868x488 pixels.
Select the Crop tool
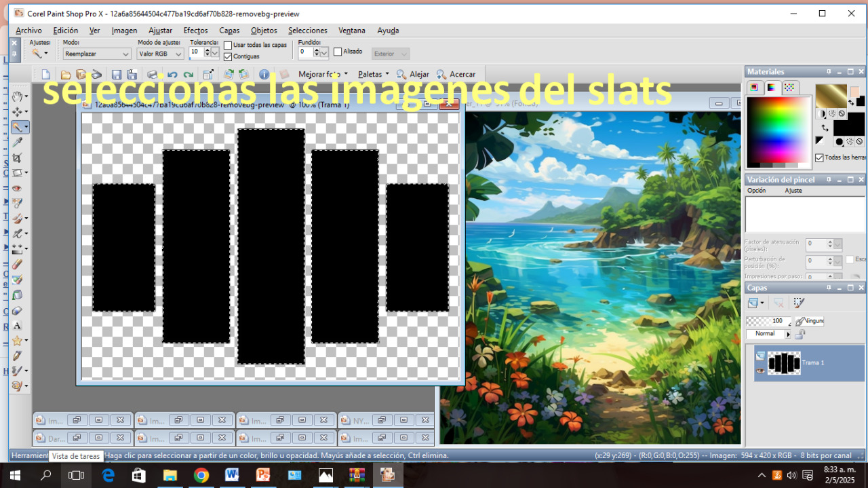(x=18, y=157)
